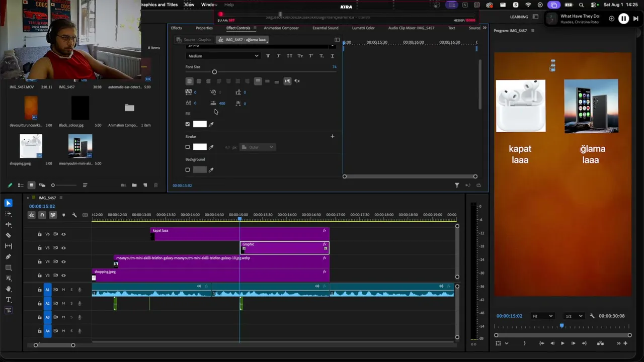Play sequence in Program monitor
Image resolution: width=644 pixels, height=362 pixels.
(562, 343)
